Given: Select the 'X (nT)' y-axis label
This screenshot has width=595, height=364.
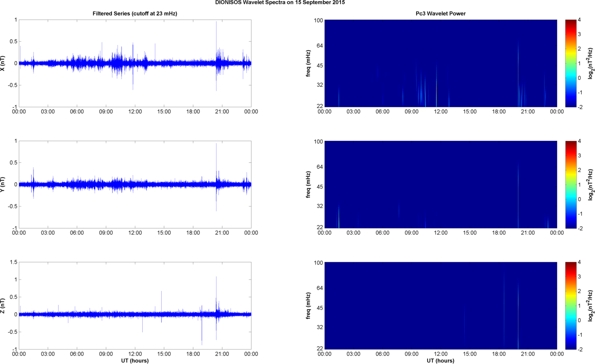Looking at the screenshot, I should tap(3, 63).
